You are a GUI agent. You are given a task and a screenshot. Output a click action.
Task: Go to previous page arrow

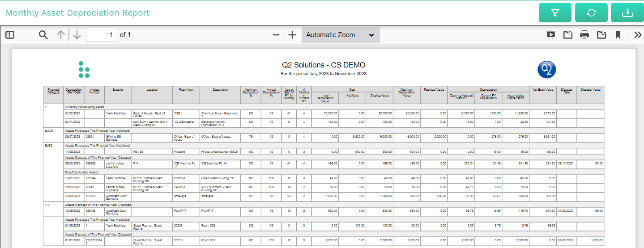61,35
